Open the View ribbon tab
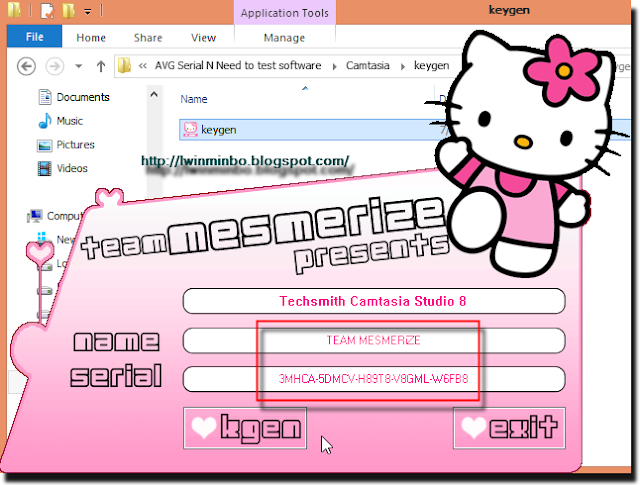This screenshot has height=485, width=640. [203, 38]
